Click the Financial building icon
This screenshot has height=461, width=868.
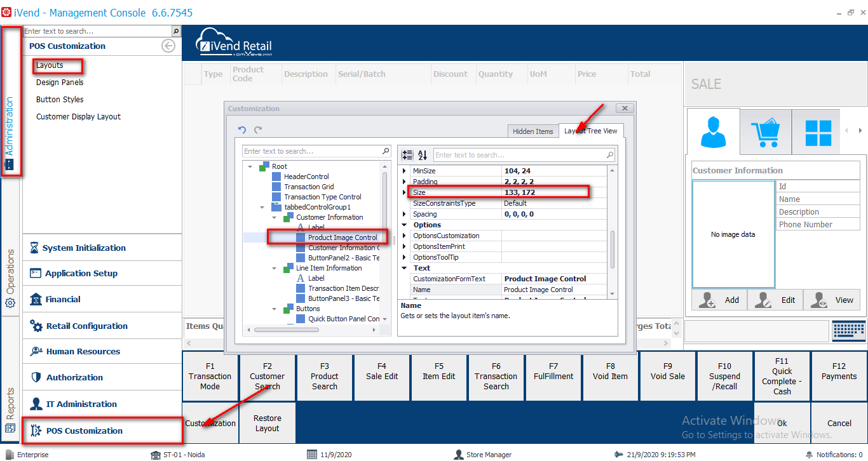pos(35,300)
